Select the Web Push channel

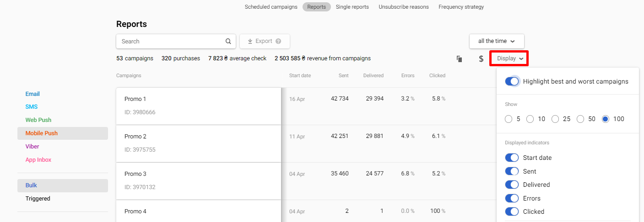click(38, 120)
